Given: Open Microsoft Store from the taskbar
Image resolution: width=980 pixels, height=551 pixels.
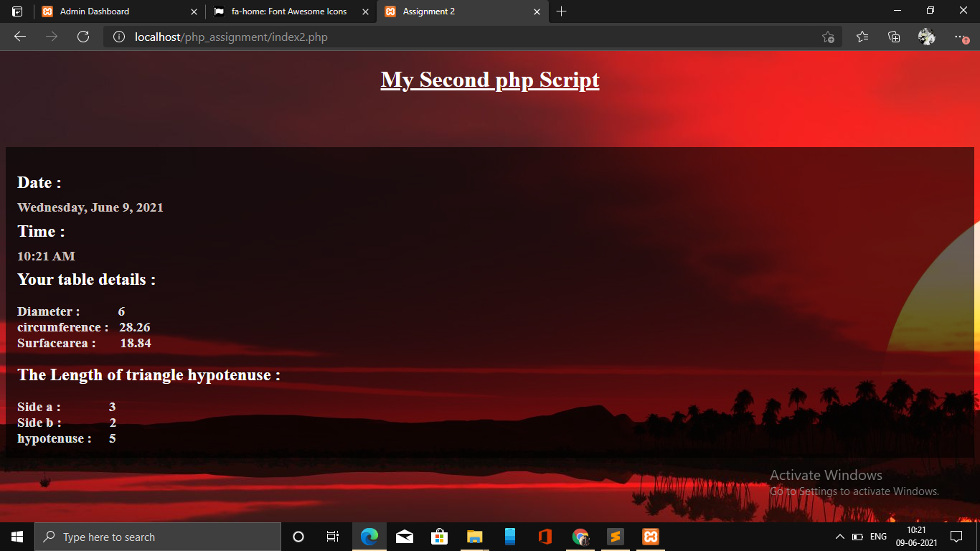Looking at the screenshot, I should point(440,537).
